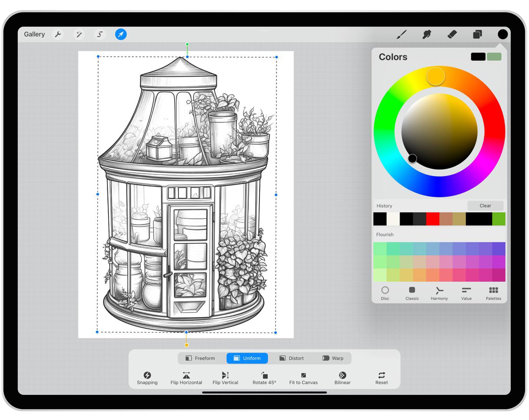Open the Actions menu wrench icon
Screen dimensions: 529x420
[x=58, y=34]
